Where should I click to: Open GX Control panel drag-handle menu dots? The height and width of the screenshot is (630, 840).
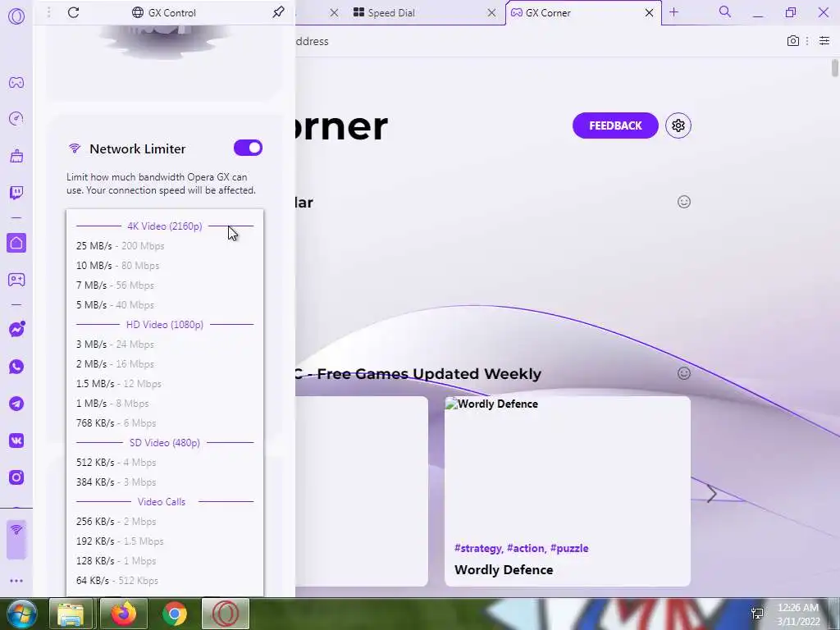pyautogui.click(x=48, y=12)
